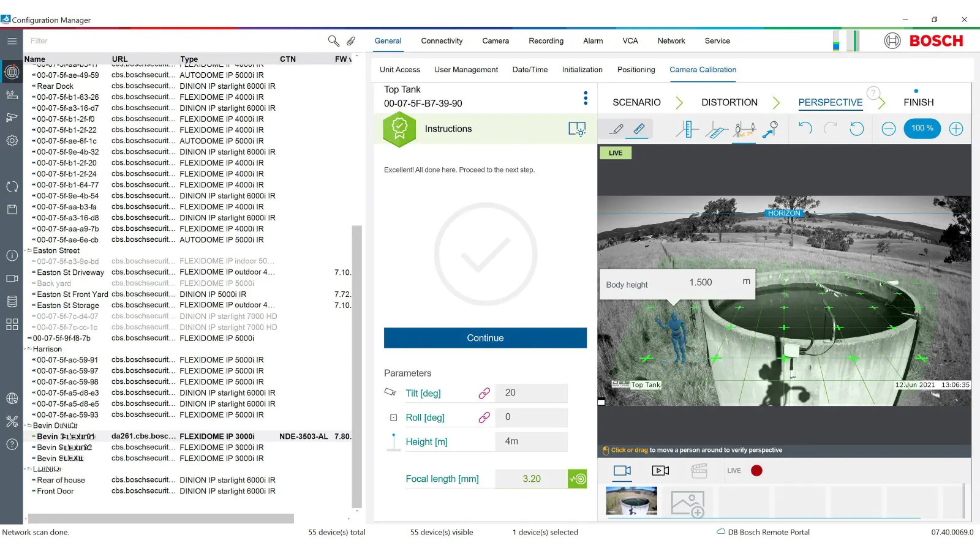This screenshot has width=980, height=551.
Task: Click the DB Bosch Remote Portal status
Action: pyautogui.click(x=763, y=532)
